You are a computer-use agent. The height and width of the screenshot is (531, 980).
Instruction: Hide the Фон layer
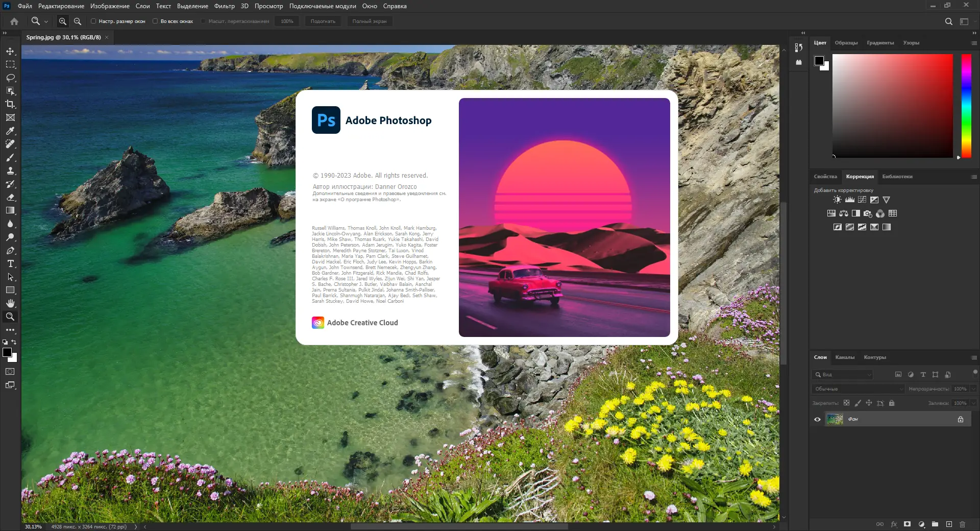(817, 419)
